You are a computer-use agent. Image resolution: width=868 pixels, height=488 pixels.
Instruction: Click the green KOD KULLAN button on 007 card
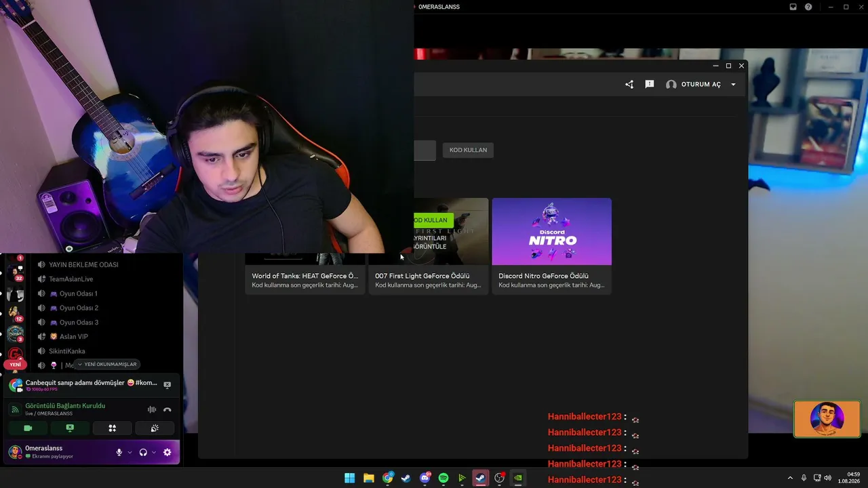coord(433,220)
